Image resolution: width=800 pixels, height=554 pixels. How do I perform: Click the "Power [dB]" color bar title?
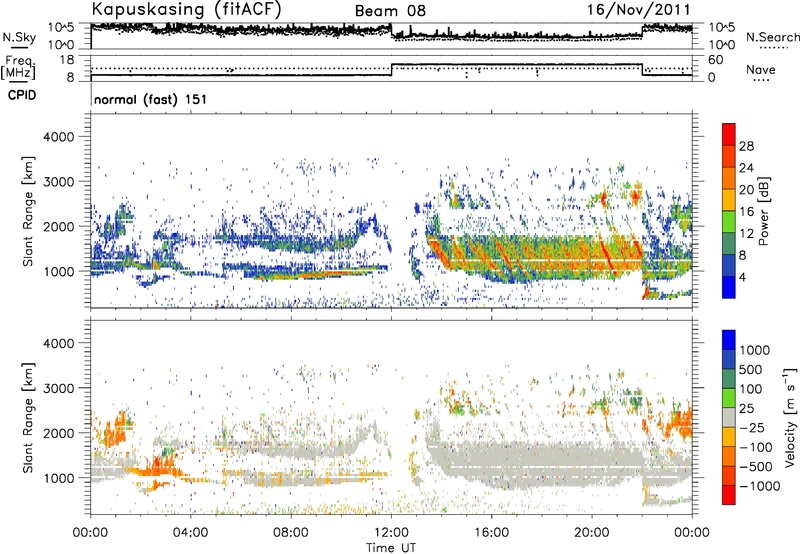click(763, 211)
